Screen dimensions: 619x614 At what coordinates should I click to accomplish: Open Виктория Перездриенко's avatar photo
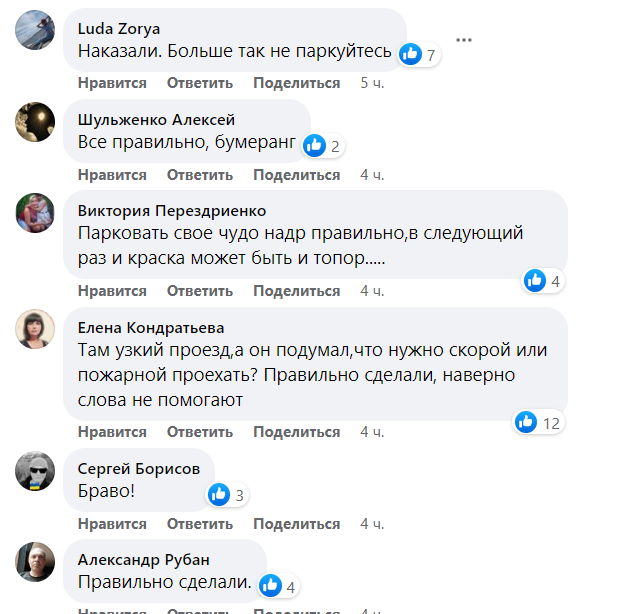click(35, 213)
